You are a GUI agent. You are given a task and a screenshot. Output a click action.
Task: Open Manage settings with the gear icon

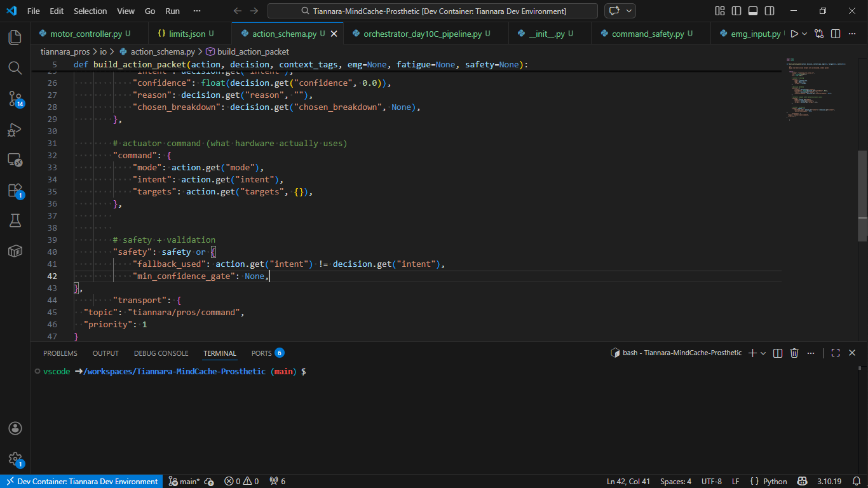click(15, 459)
